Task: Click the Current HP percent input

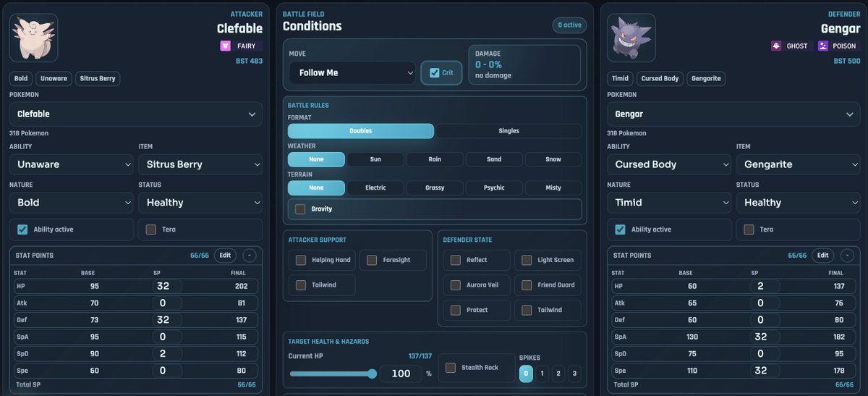Action: click(401, 374)
